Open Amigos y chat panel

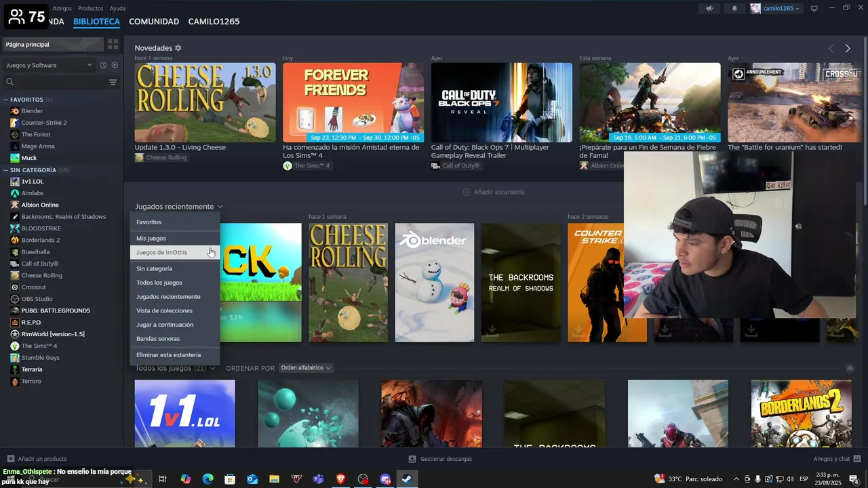[x=836, y=459]
